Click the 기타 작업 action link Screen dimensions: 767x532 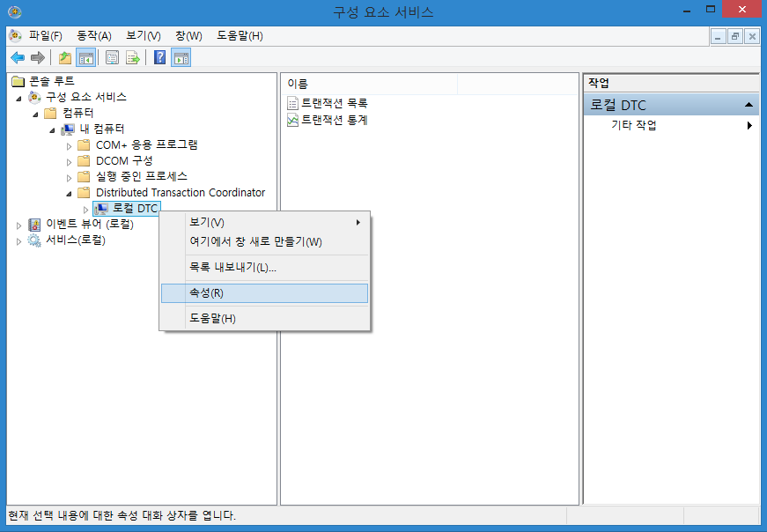[634, 125]
